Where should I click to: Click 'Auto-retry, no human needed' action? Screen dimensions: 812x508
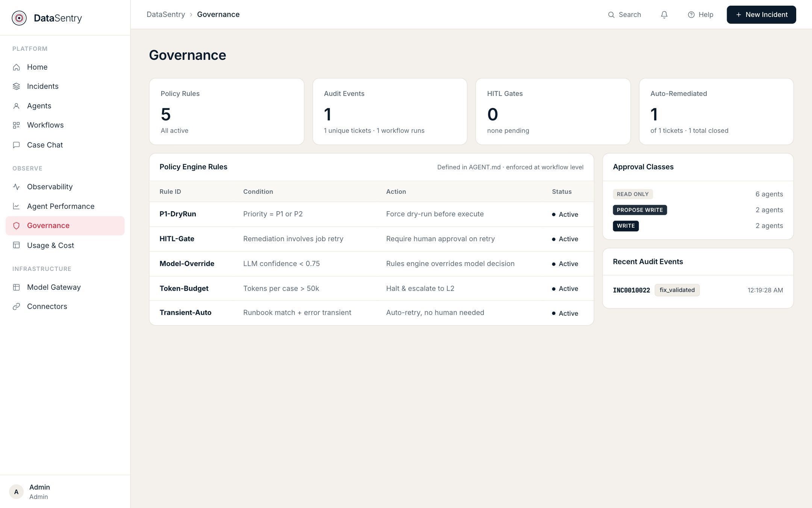(x=435, y=312)
